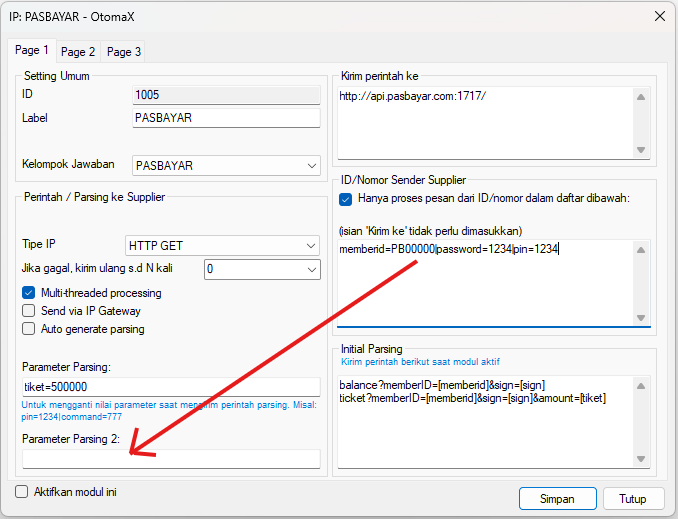Click the Parameter Parsing input field
The height and width of the screenshot is (519, 678).
[x=171, y=387]
